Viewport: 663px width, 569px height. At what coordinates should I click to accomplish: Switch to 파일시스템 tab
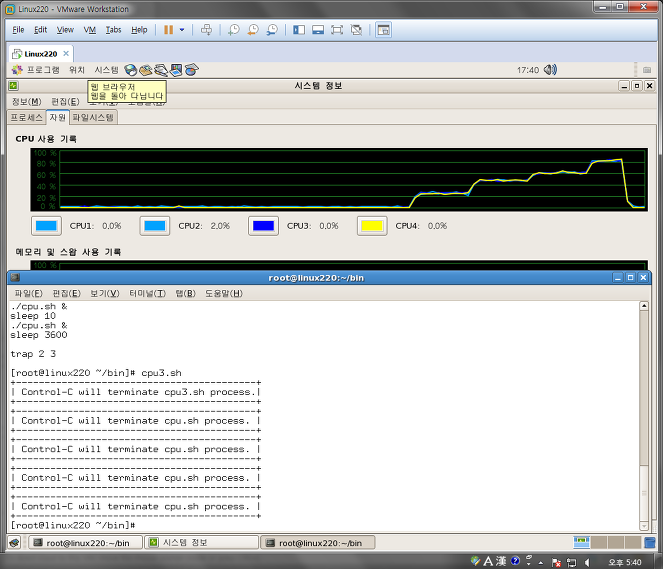pyautogui.click(x=93, y=118)
